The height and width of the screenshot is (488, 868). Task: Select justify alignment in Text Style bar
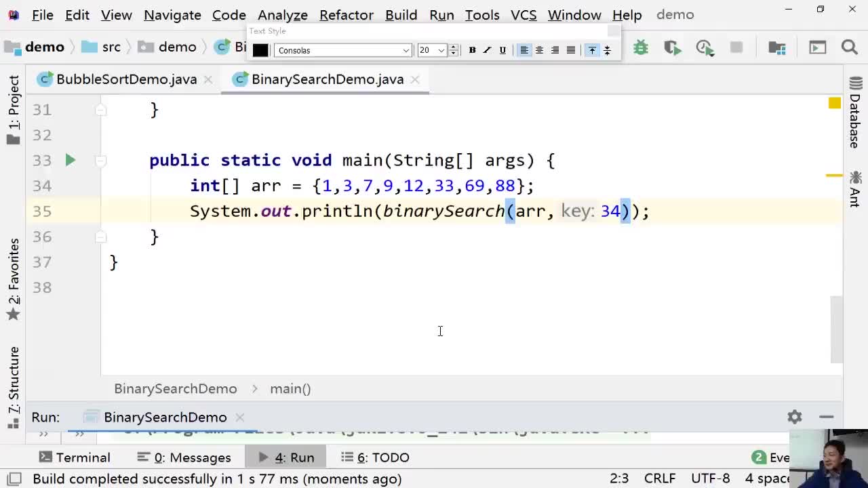click(571, 50)
